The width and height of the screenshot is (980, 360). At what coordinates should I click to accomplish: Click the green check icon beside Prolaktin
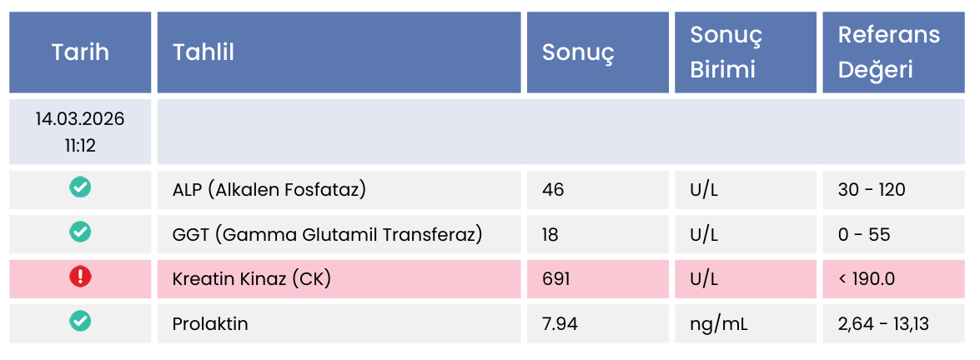point(80,321)
